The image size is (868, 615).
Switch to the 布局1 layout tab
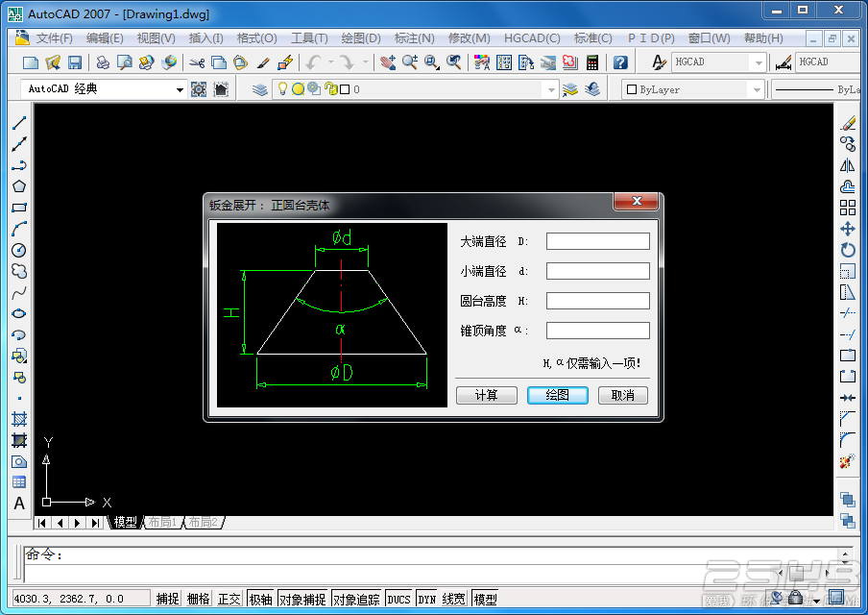pos(162,523)
